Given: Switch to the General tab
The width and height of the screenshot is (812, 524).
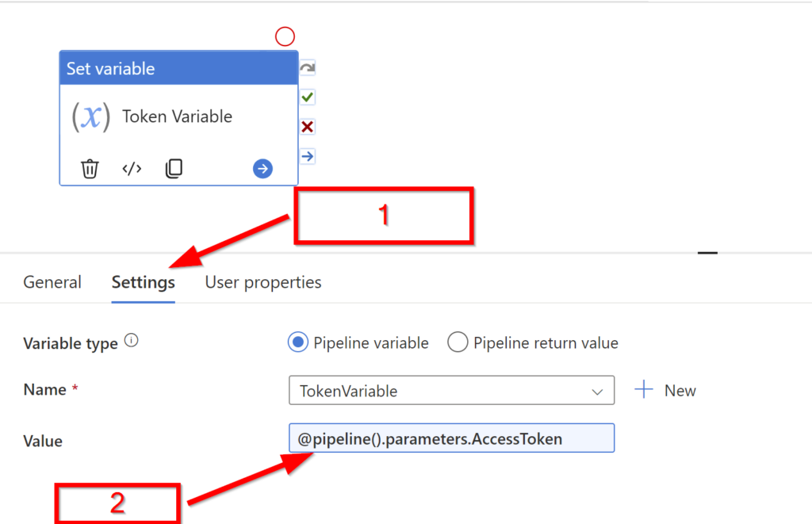Looking at the screenshot, I should (x=52, y=282).
